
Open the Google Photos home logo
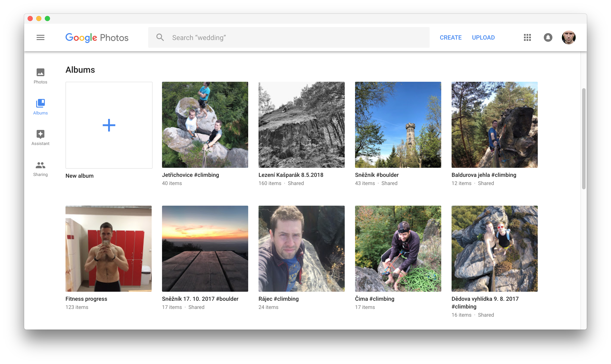coord(97,37)
